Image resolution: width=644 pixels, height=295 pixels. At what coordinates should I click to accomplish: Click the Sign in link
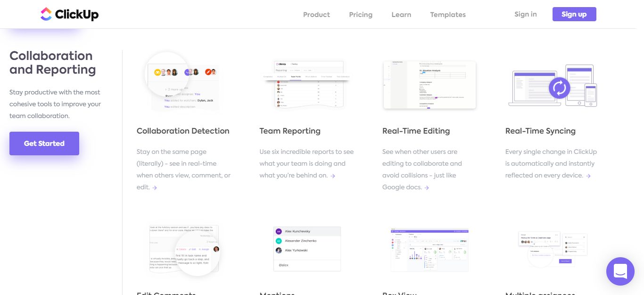click(x=526, y=14)
